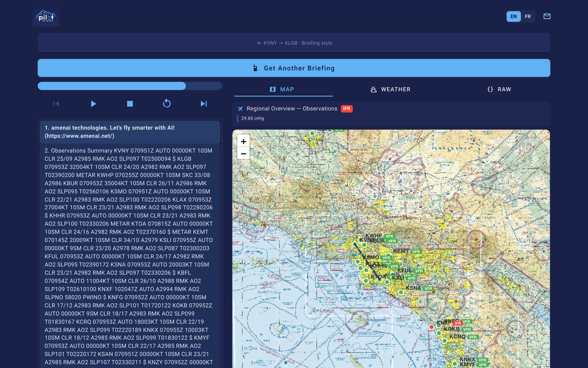Replay the current briefing section
This screenshot has width=588, height=368.
(167, 104)
